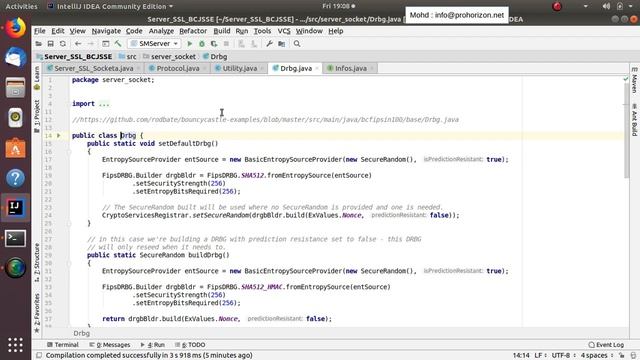Open the TODO tool window

tap(190, 345)
